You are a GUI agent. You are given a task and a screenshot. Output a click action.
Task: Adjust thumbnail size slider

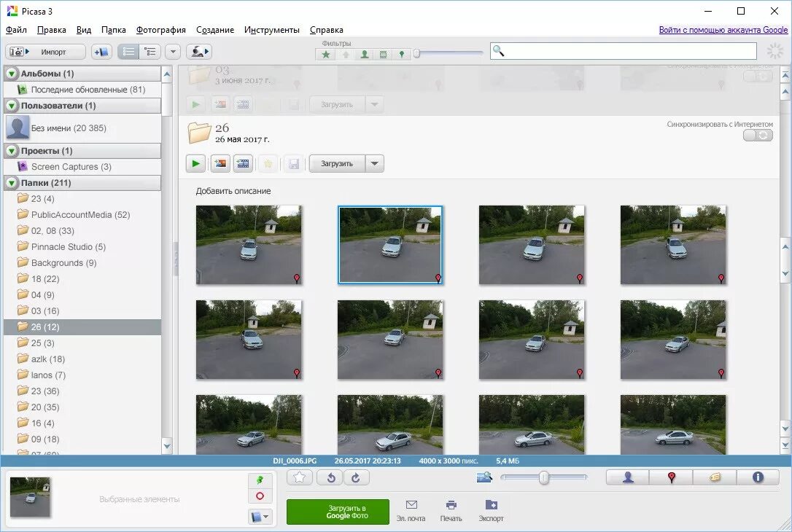[x=543, y=477]
